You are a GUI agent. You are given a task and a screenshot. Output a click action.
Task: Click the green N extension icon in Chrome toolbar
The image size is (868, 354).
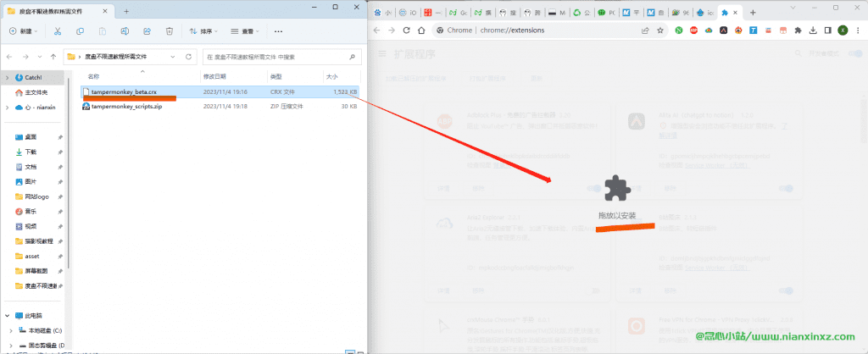[679, 30]
